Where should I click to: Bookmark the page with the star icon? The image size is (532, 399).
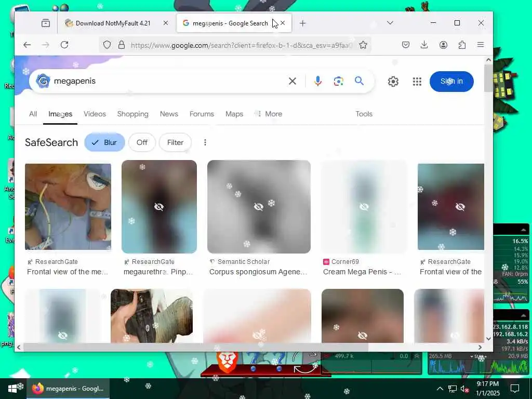[363, 45]
